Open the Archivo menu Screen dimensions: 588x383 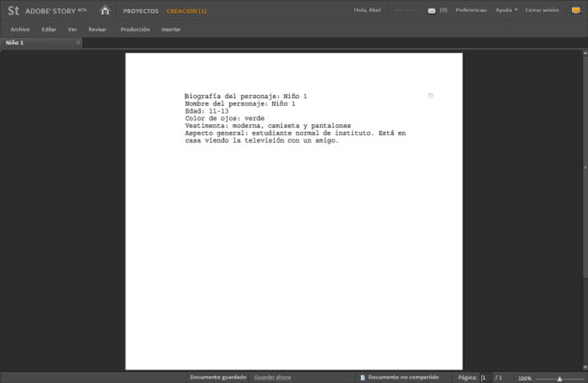(x=21, y=29)
